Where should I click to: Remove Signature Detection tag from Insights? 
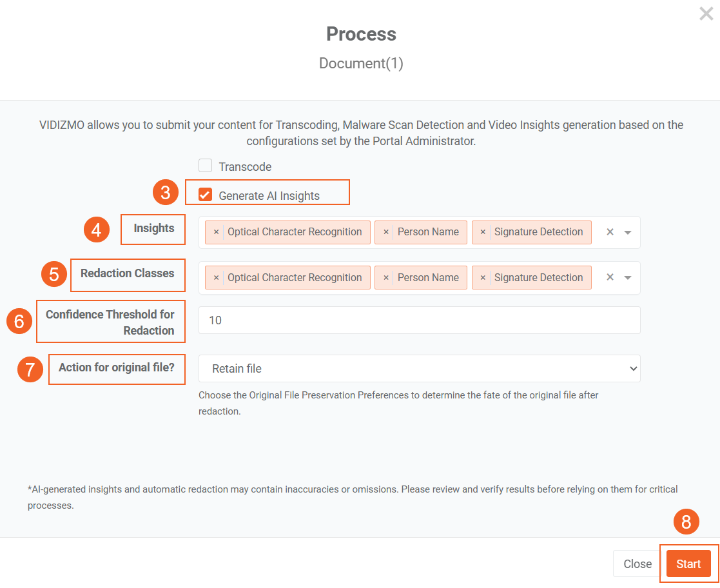483,232
